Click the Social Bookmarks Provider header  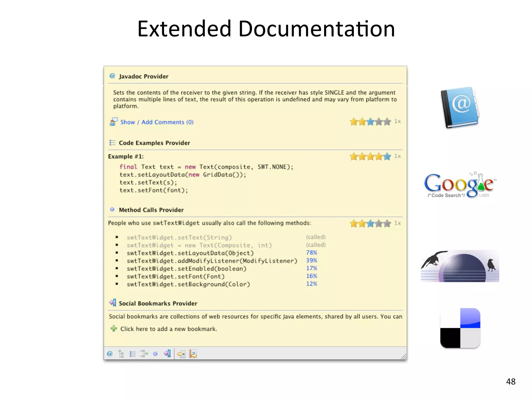158,303
